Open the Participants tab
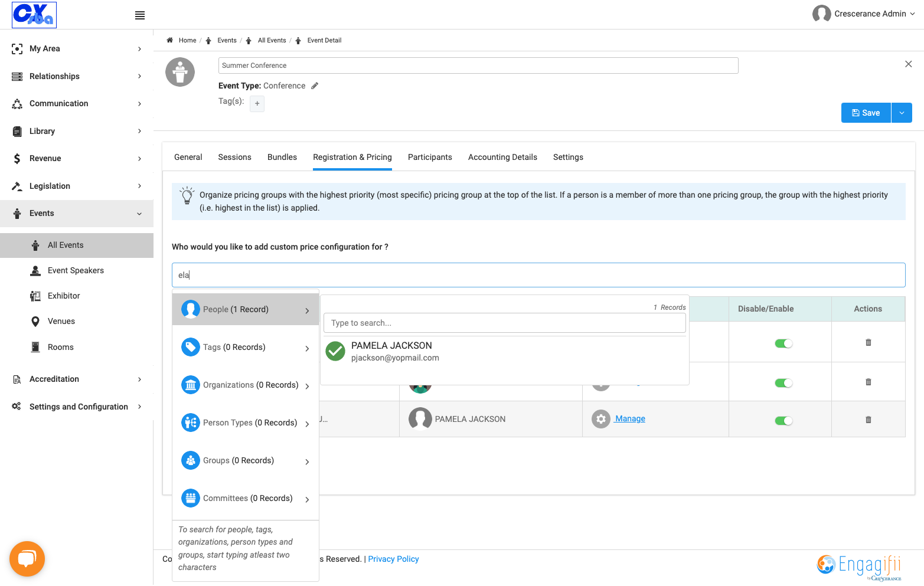 pos(430,157)
